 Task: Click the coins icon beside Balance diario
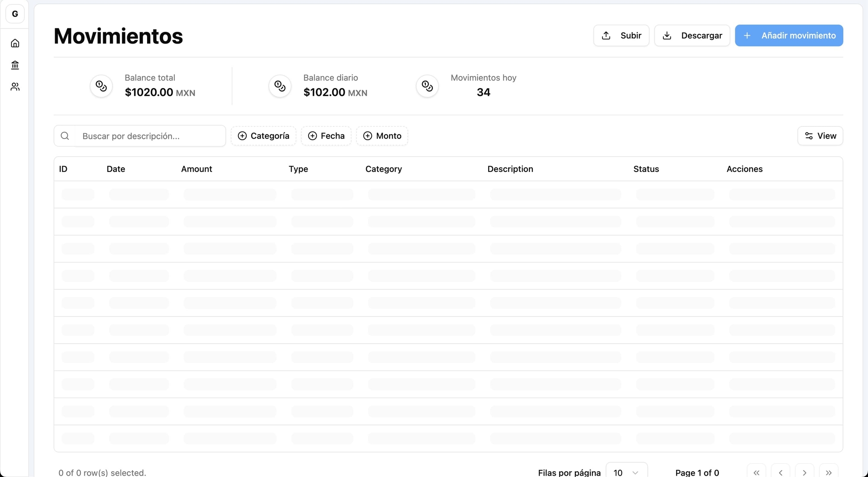pyautogui.click(x=280, y=86)
